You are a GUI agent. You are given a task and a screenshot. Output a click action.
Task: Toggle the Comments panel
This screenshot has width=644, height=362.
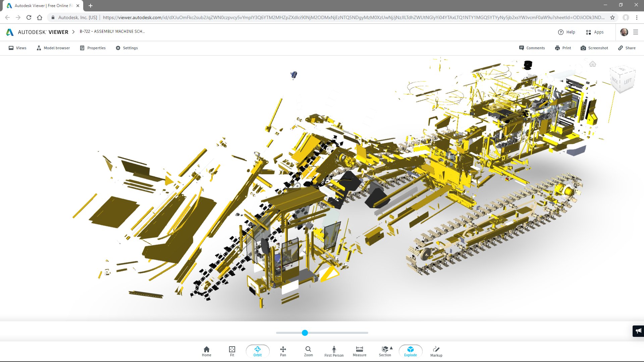point(532,48)
